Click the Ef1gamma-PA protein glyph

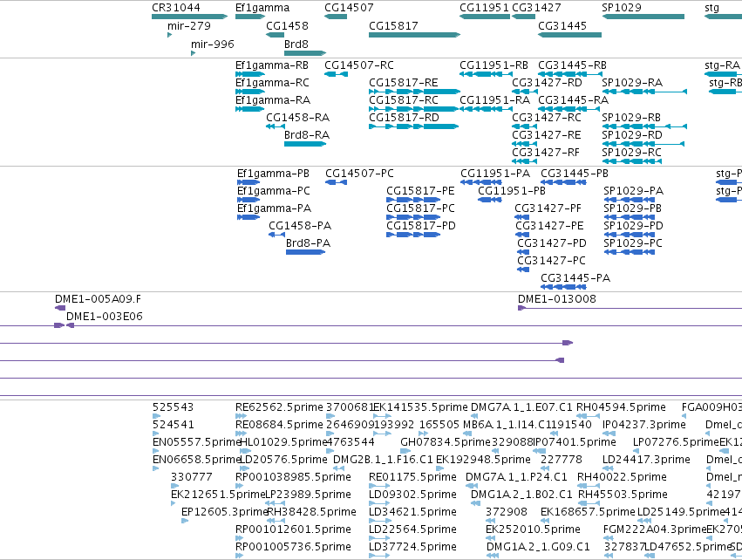(x=248, y=217)
